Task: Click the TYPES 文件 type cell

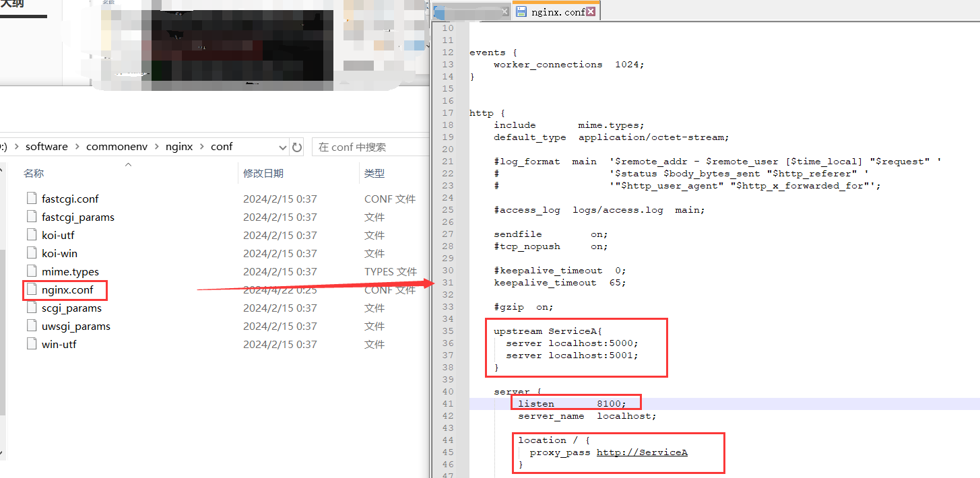Action: pyautogui.click(x=391, y=271)
